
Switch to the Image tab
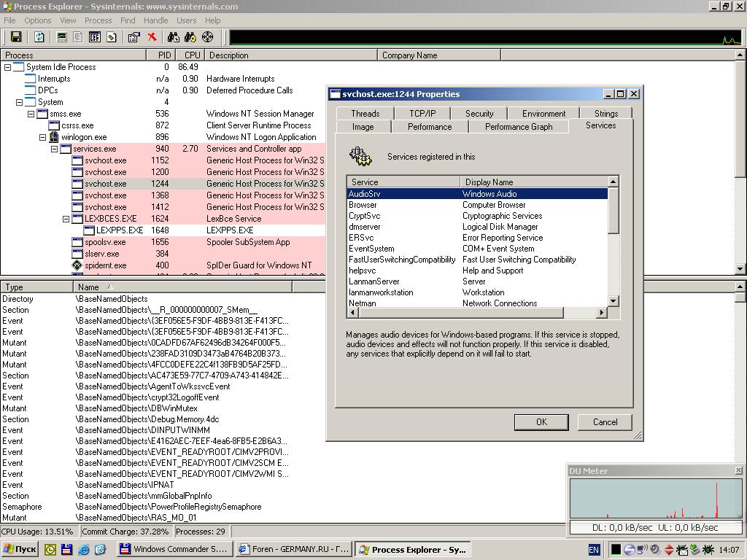(363, 127)
